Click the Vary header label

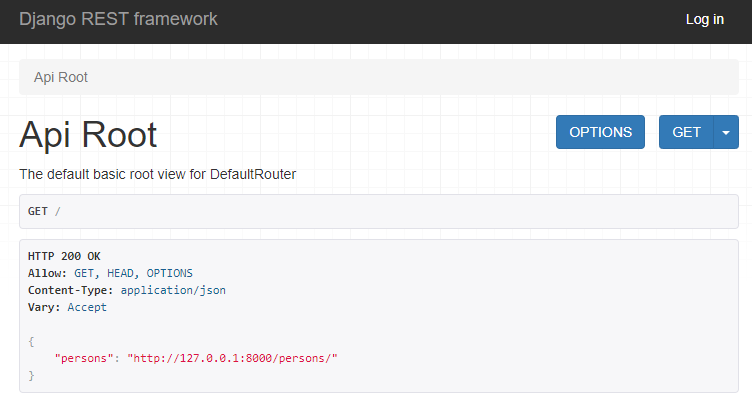[44, 307]
